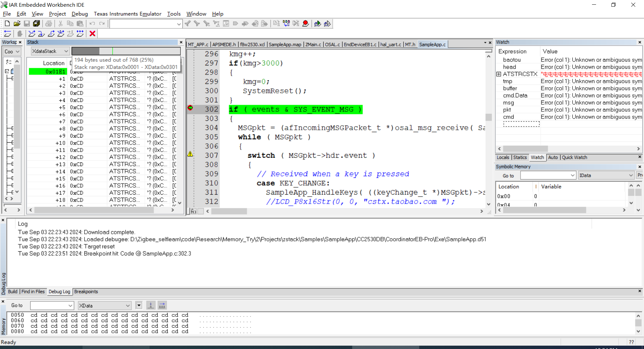Click the Go run icon
Viewport: 644px width, 349px height.
click(80, 34)
